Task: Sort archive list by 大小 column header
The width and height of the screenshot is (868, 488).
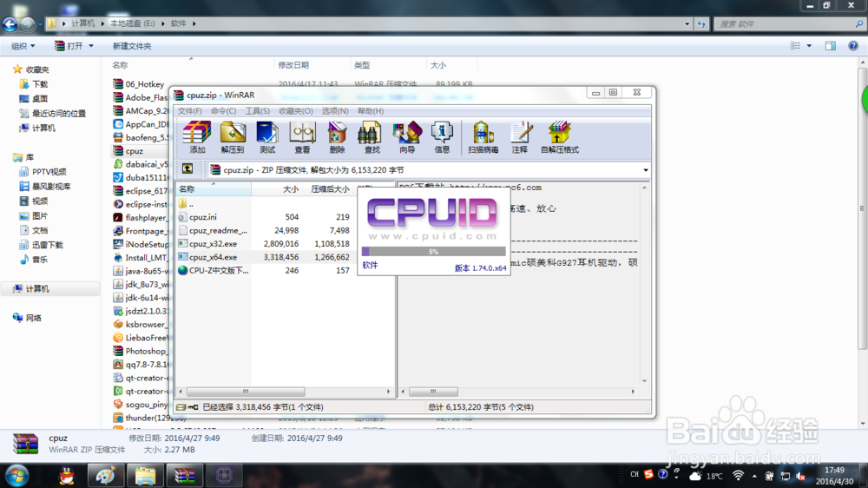Action: click(x=277, y=189)
